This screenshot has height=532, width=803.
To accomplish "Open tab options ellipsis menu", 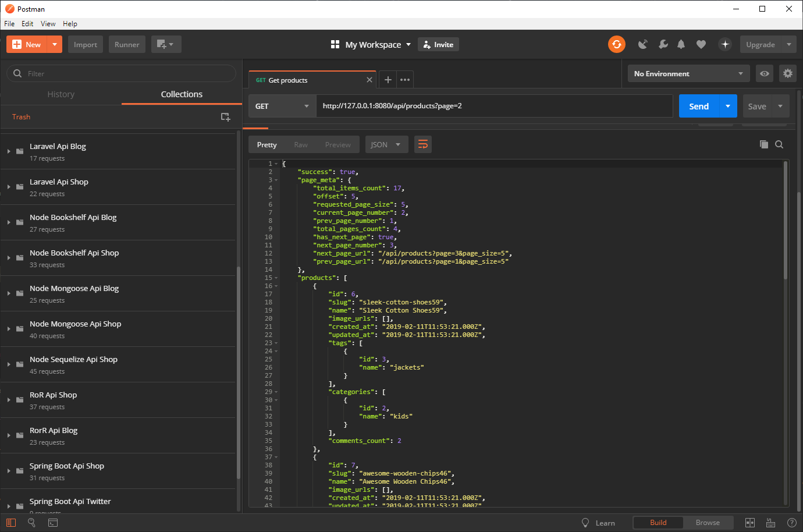I will [405, 80].
